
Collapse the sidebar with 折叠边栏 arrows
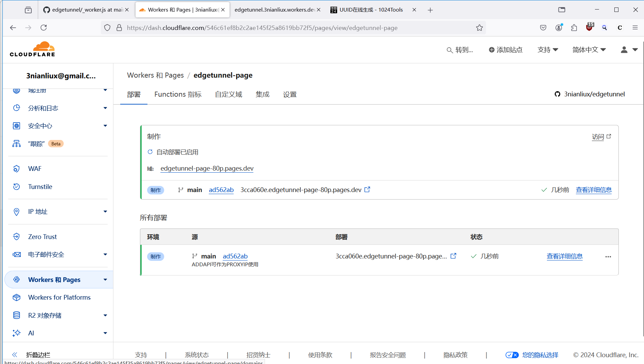(x=14, y=354)
